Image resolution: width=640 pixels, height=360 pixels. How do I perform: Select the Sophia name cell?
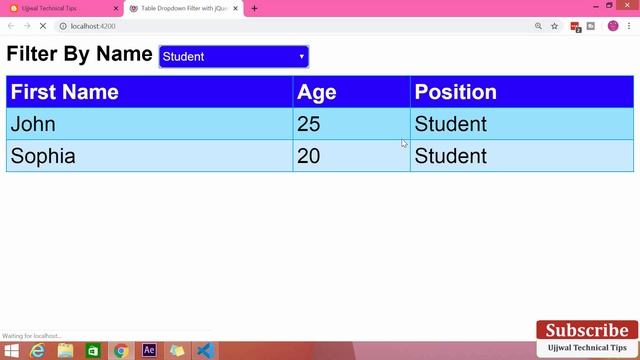click(149, 156)
